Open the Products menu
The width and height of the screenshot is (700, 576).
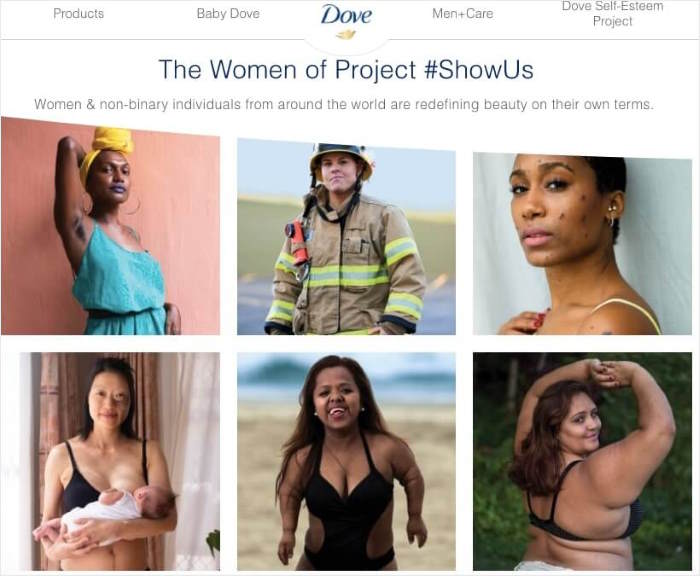pos(79,13)
